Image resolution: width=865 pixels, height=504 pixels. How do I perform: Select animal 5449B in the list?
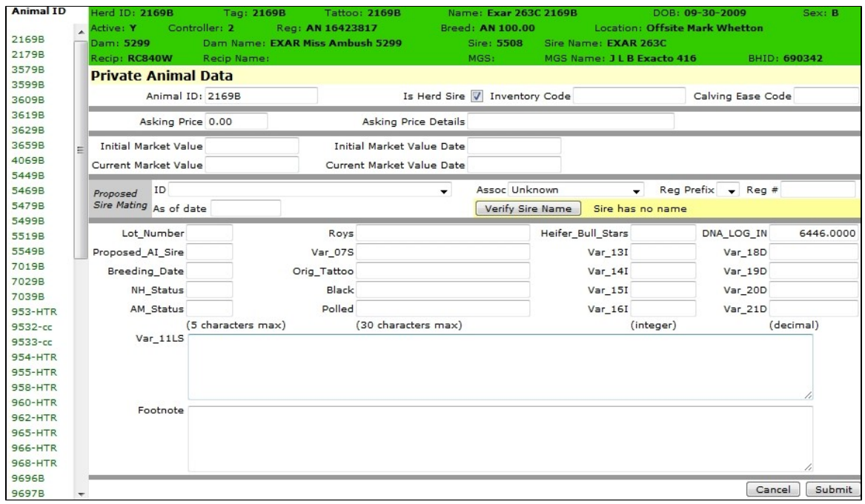point(28,176)
